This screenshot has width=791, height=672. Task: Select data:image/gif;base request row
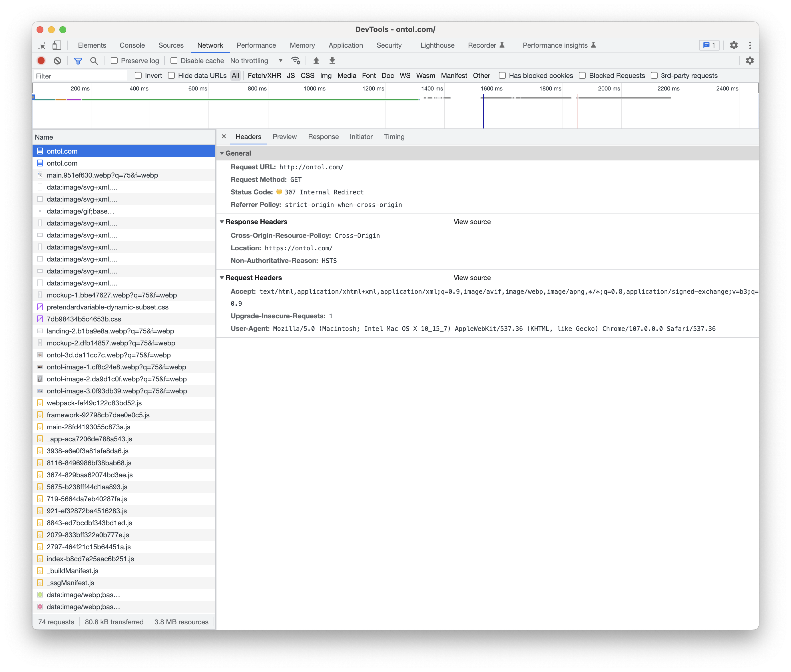point(124,211)
